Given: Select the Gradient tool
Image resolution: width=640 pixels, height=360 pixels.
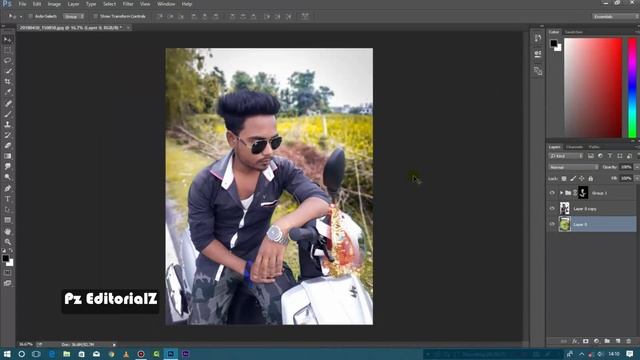Looking at the screenshot, I should tap(7, 156).
